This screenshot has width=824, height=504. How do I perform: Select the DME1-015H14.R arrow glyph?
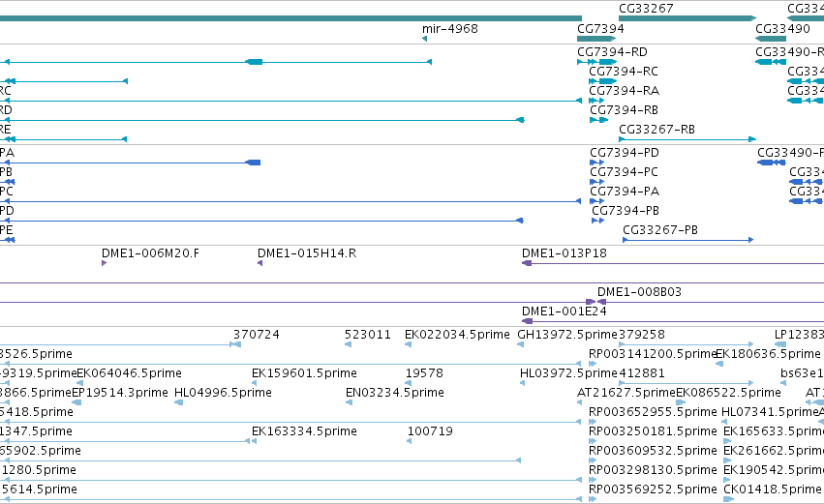259,263
